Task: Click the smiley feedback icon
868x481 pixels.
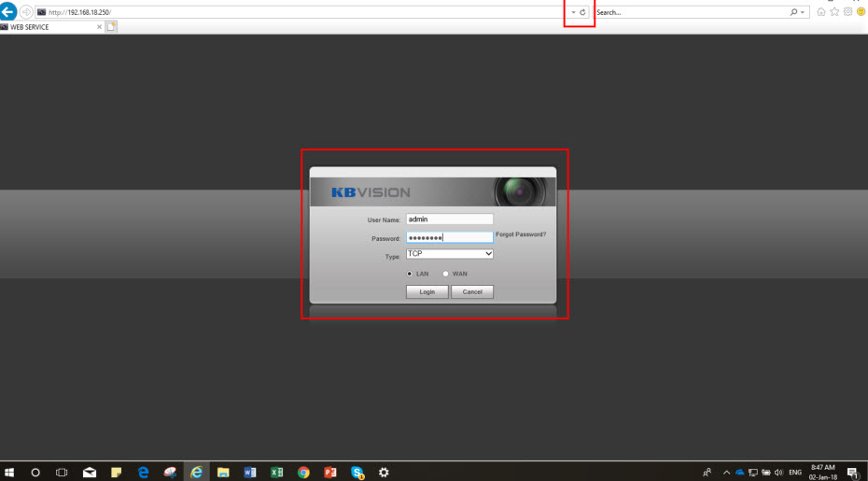Action: click(860, 12)
